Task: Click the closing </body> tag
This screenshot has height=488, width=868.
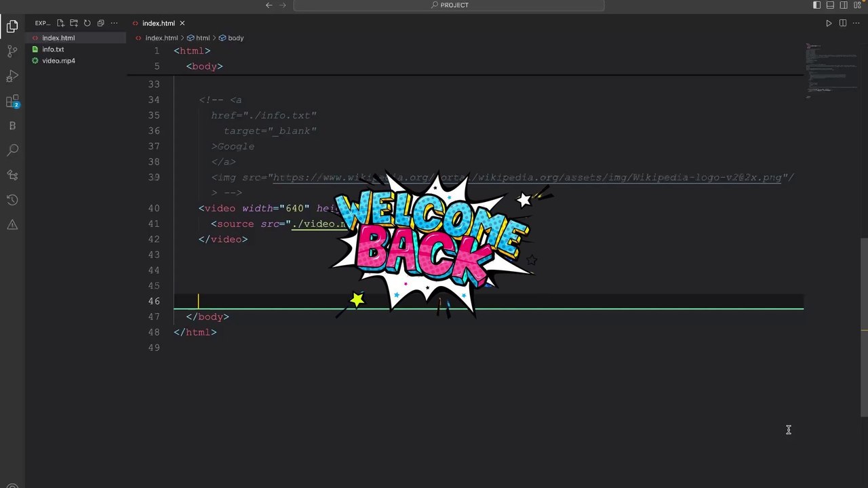Action: tap(208, 317)
